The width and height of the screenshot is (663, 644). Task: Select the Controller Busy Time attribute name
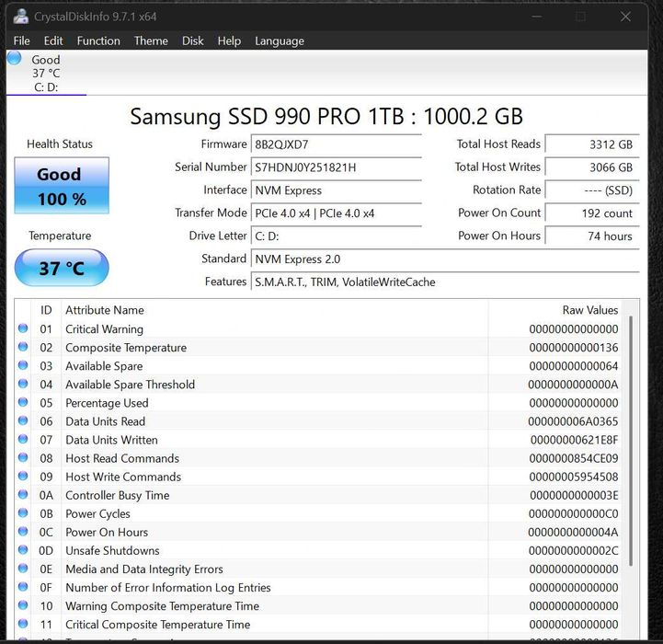click(118, 496)
